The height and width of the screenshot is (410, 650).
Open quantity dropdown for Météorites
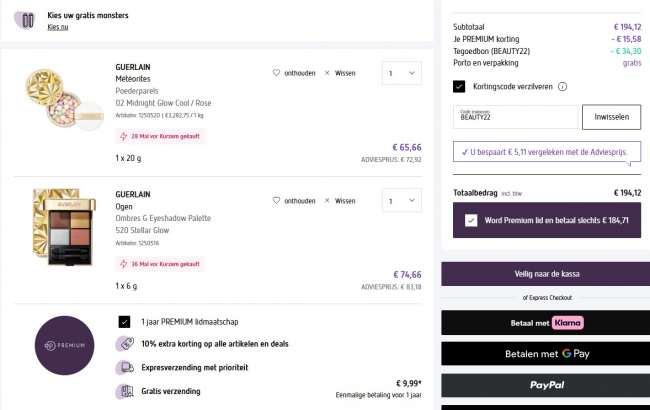tap(402, 73)
